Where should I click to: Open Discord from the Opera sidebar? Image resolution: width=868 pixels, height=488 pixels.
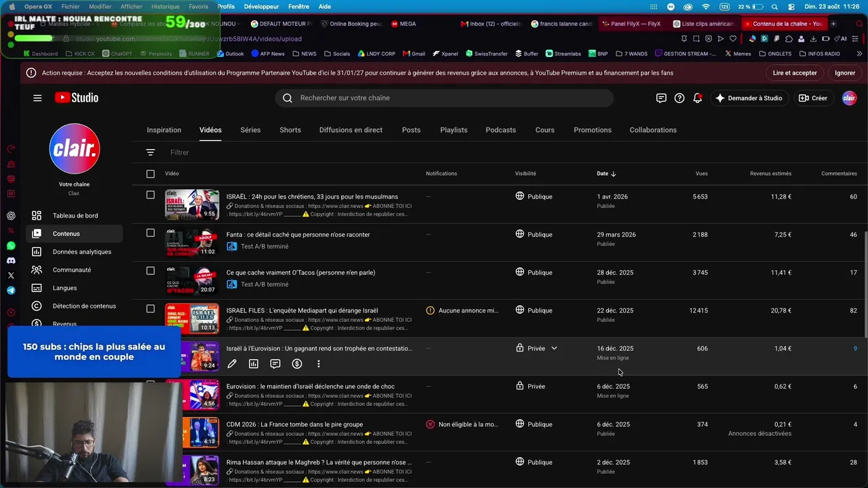coord(11,260)
